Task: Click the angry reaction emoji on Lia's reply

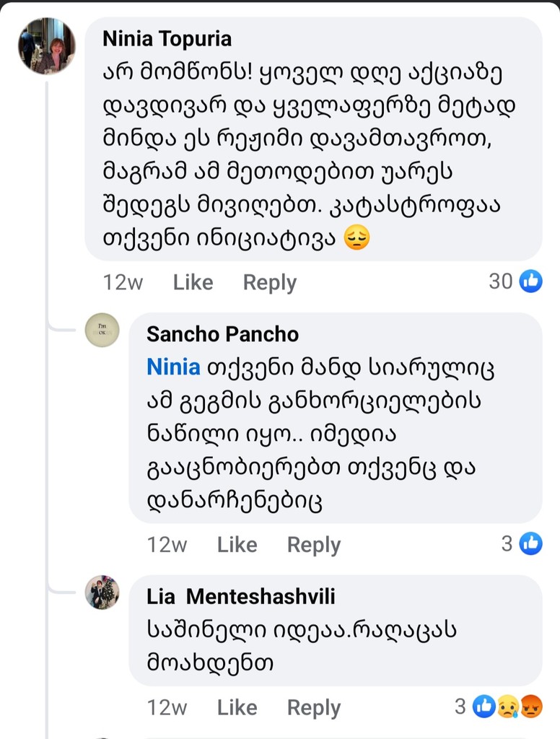Action: tap(531, 707)
